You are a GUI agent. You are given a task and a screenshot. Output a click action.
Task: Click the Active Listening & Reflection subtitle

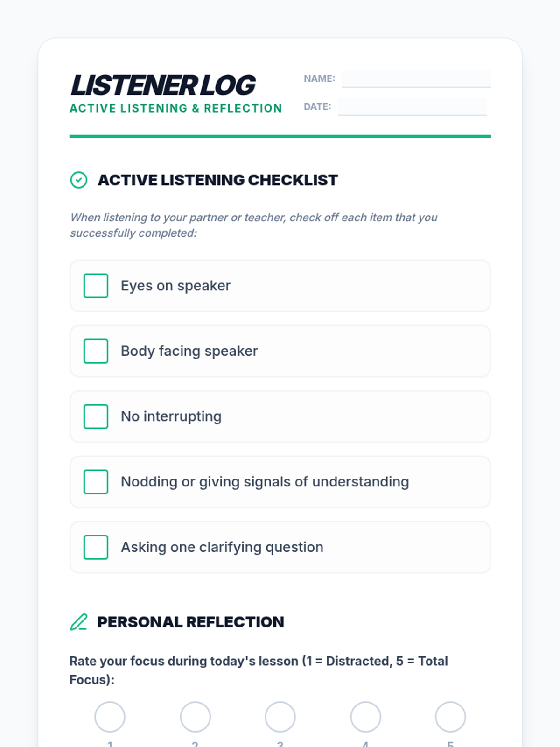176,108
